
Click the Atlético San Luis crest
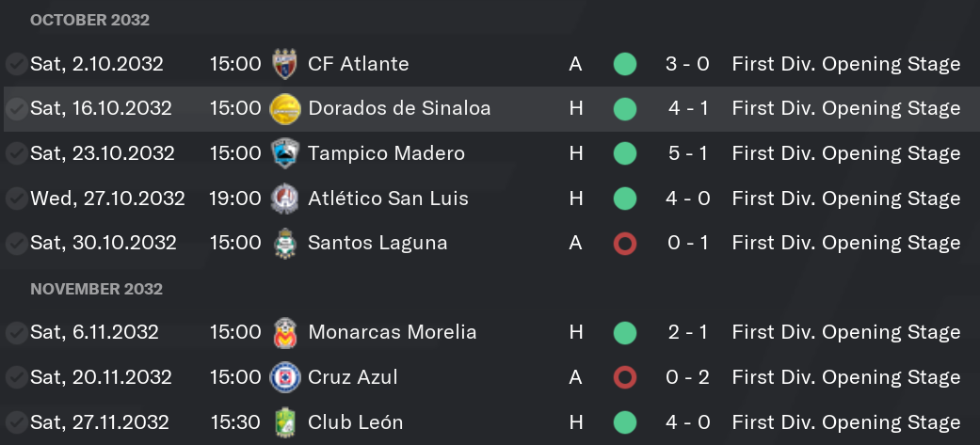285,199
